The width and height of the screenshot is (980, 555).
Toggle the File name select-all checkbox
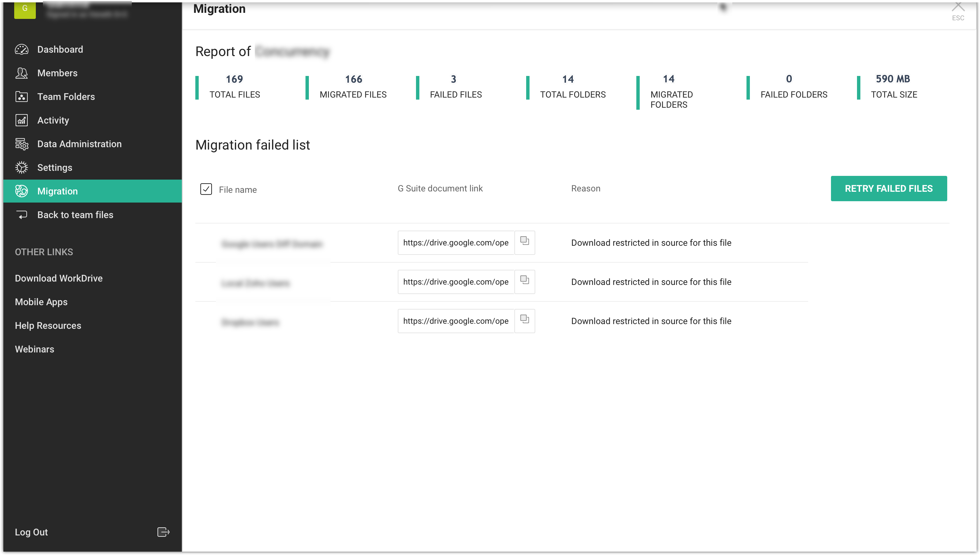206,189
